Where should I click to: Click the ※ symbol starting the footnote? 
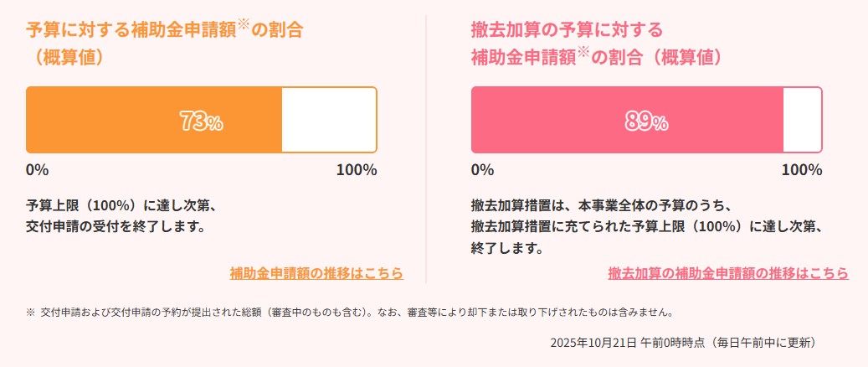click(31, 313)
